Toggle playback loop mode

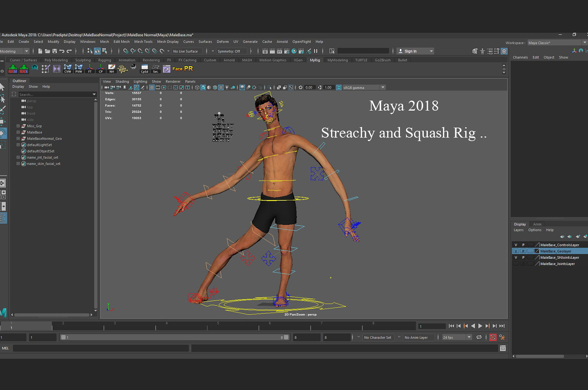click(479, 337)
